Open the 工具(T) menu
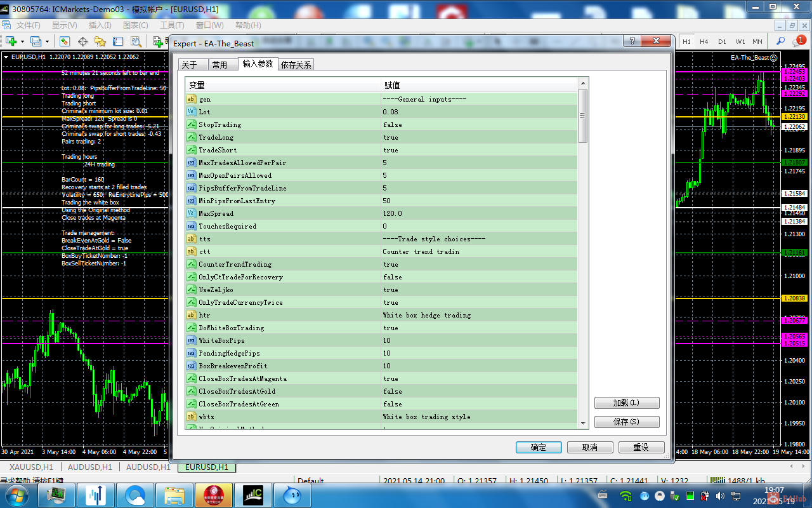This screenshot has height=508, width=812. click(x=172, y=25)
